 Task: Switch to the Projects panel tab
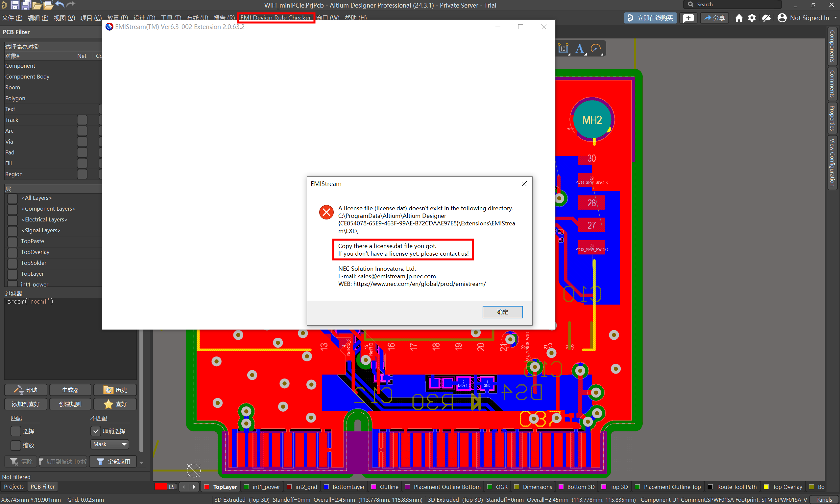coord(14,487)
